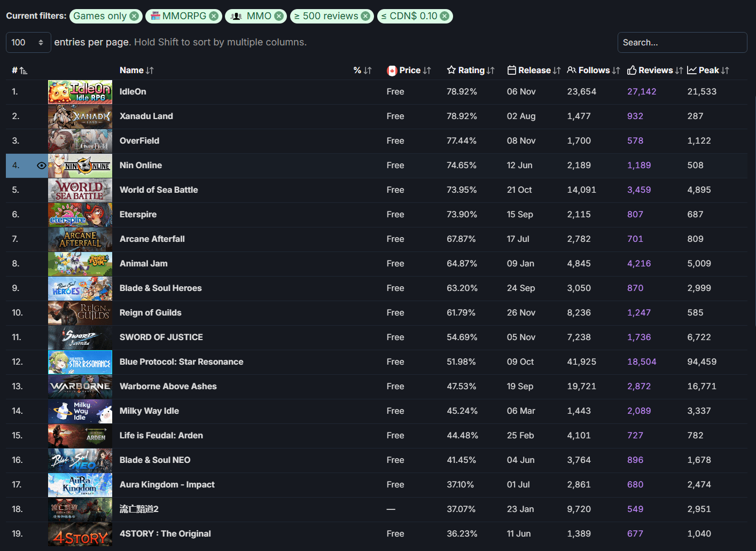Click the 78.92% rating for IdleOn
756x551 pixels.
[x=462, y=92]
